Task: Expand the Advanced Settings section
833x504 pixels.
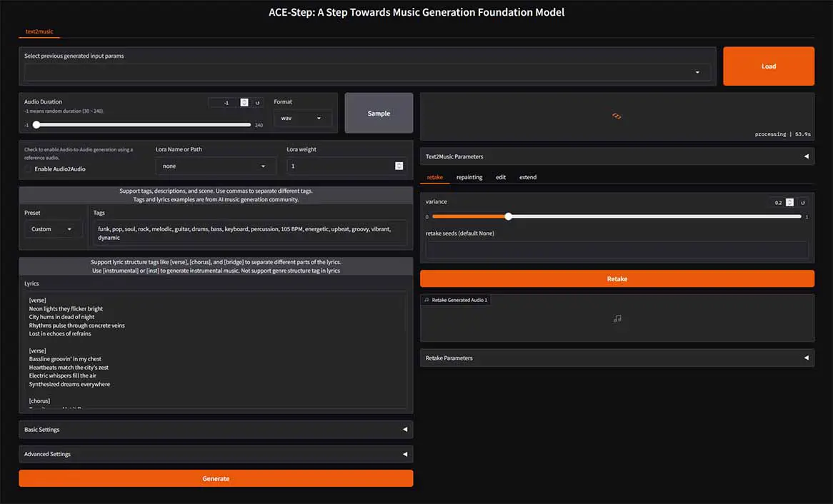Action: [216, 454]
